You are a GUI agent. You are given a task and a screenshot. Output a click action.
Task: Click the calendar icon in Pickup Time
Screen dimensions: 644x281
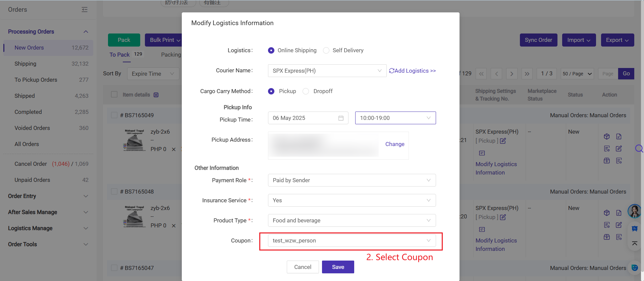tap(341, 118)
